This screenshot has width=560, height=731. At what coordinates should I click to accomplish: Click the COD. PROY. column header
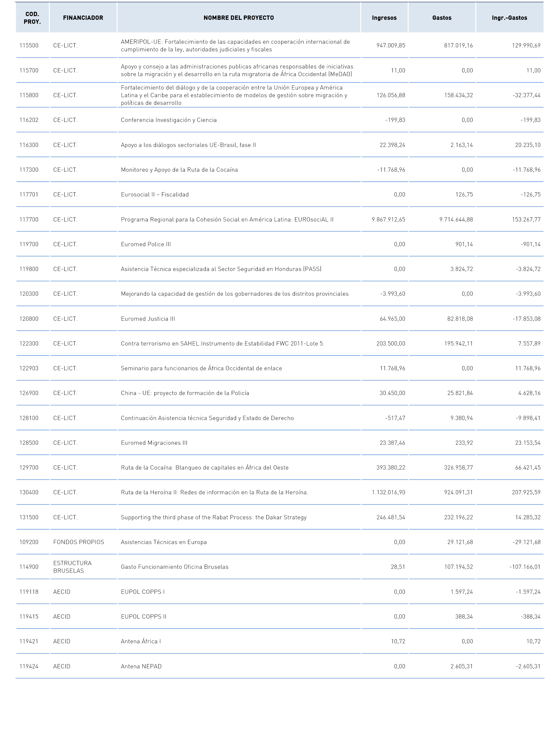(32, 18)
